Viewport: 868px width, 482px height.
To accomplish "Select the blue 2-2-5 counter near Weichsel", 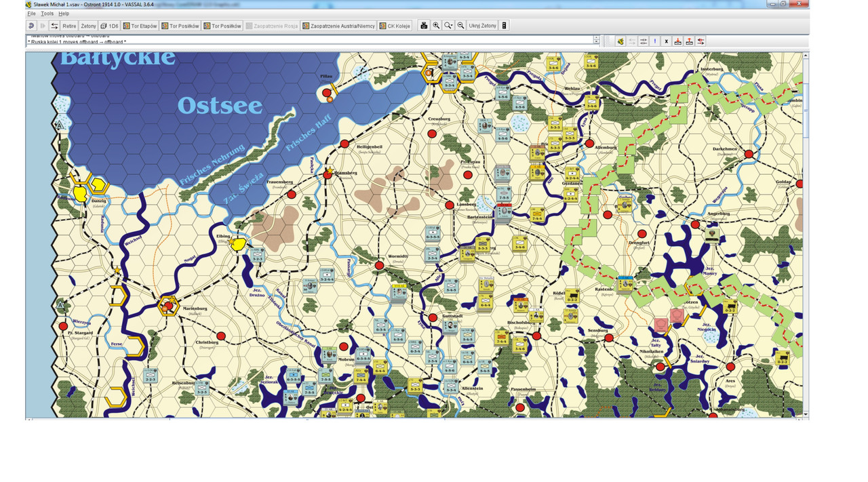I will [x=150, y=376].
